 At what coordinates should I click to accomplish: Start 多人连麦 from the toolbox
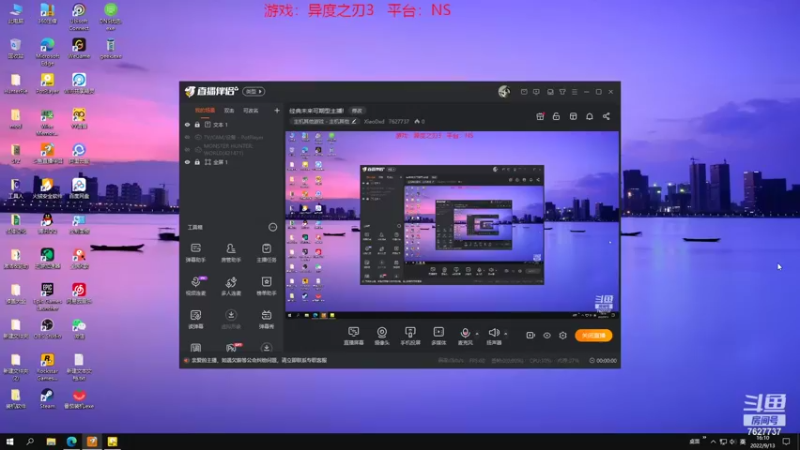tap(231, 286)
